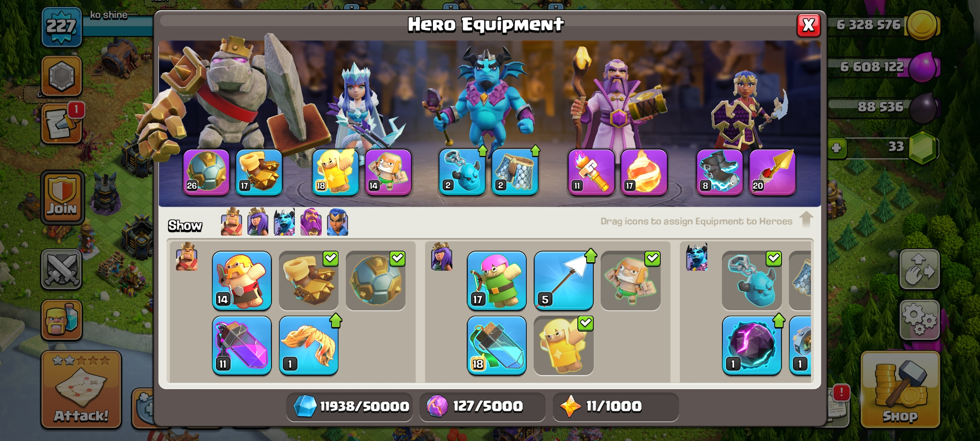Select equipped Rocket Spear slot level 20
Image resolution: width=980 pixels, height=441 pixels.
click(x=772, y=172)
